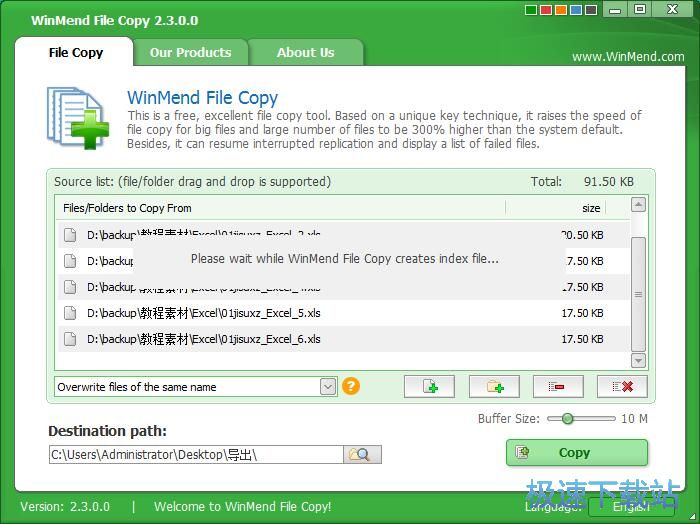Select the 01jisuxz_Excel_6.xls row

(343, 339)
